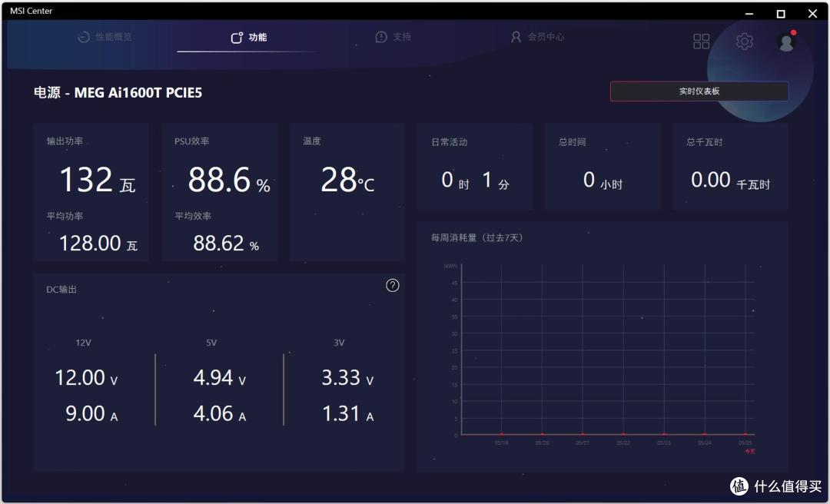Click the 3V rail label
The height and width of the screenshot is (504, 830).
(x=339, y=343)
